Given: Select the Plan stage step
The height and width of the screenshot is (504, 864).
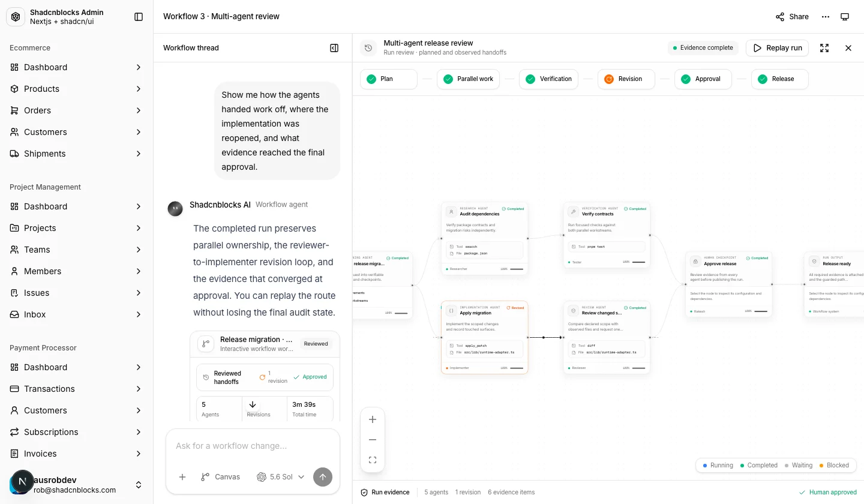Looking at the screenshot, I should 388,79.
